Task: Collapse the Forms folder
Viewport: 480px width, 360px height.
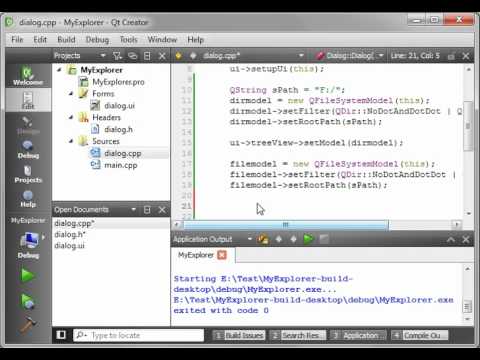Action: tap(71, 94)
